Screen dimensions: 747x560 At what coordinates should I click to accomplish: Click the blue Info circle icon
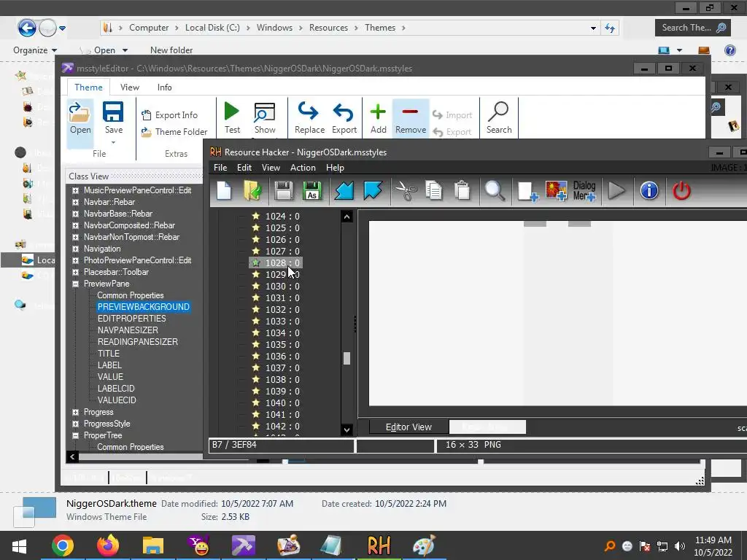click(649, 191)
